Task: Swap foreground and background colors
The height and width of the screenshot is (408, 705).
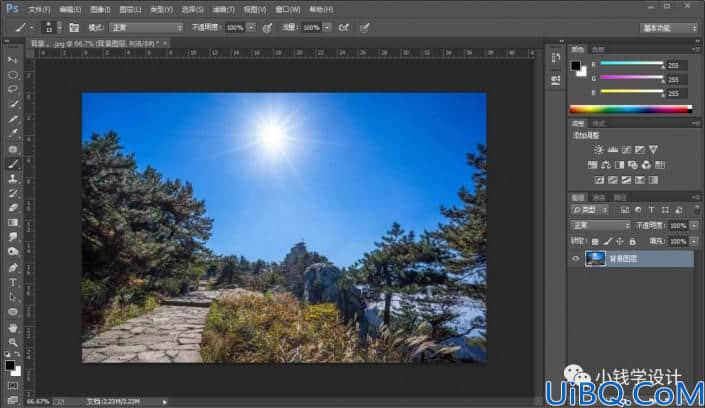Action: click(x=18, y=354)
